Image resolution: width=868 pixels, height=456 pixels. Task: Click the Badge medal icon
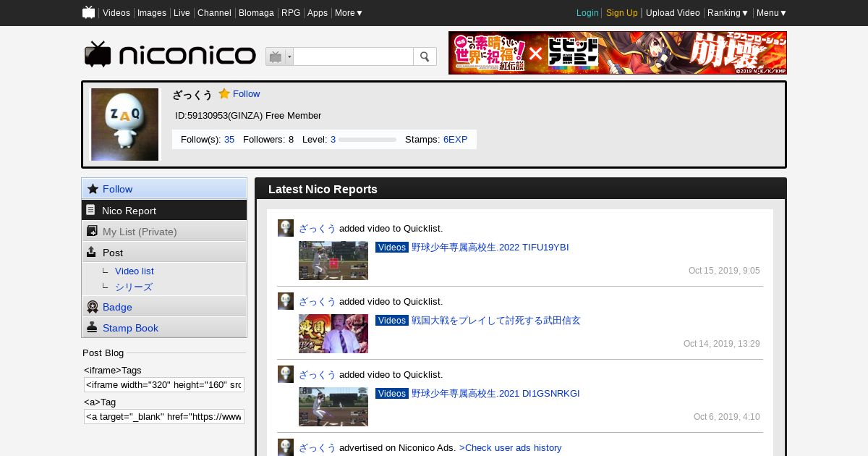[x=93, y=307]
